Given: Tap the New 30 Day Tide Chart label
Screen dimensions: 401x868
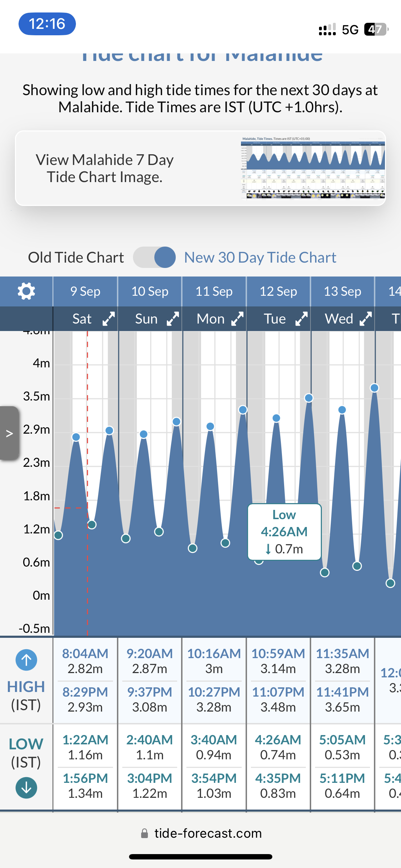Looking at the screenshot, I should coord(260,257).
